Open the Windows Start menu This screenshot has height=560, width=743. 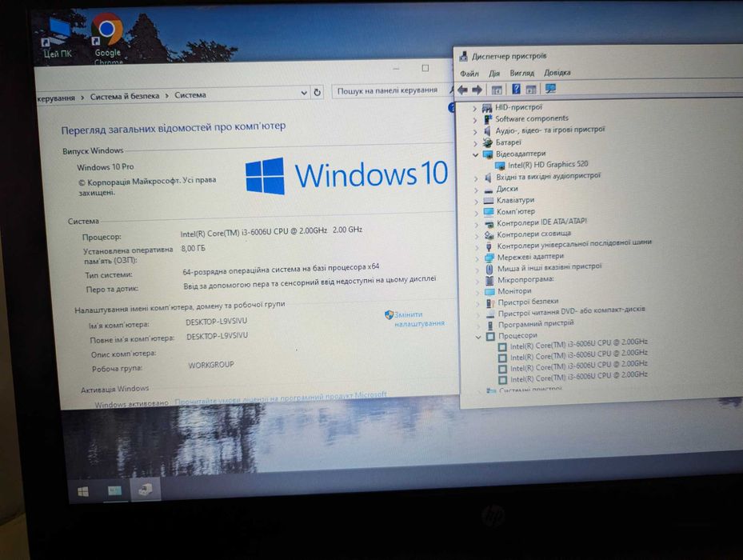[x=83, y=492]
